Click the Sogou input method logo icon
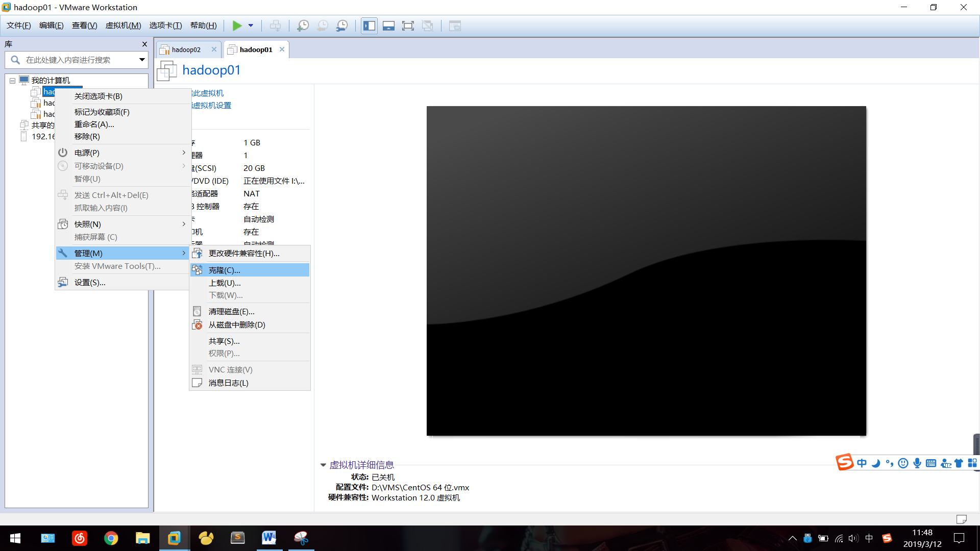Viewport: 980px width, 551px height. click(x=844, y=462)
